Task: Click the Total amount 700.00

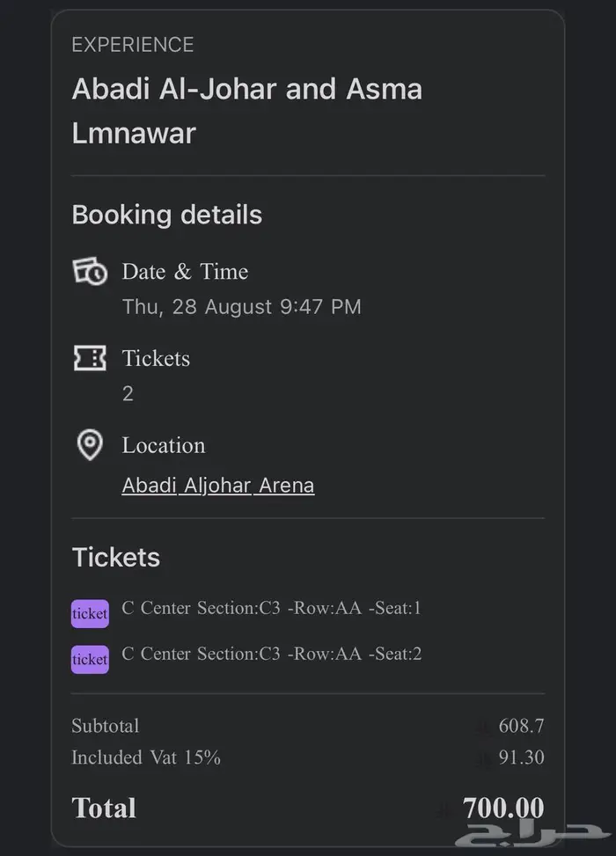Action: 503,808
